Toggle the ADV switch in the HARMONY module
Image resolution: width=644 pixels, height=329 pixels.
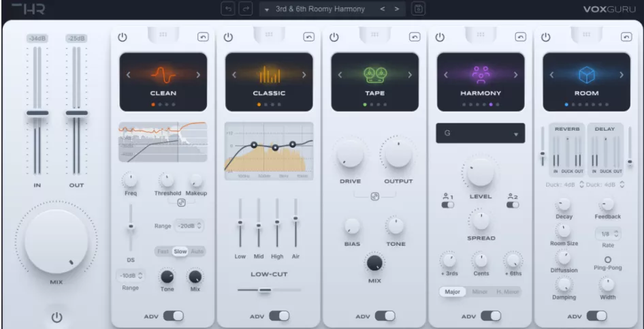[491, 316]
